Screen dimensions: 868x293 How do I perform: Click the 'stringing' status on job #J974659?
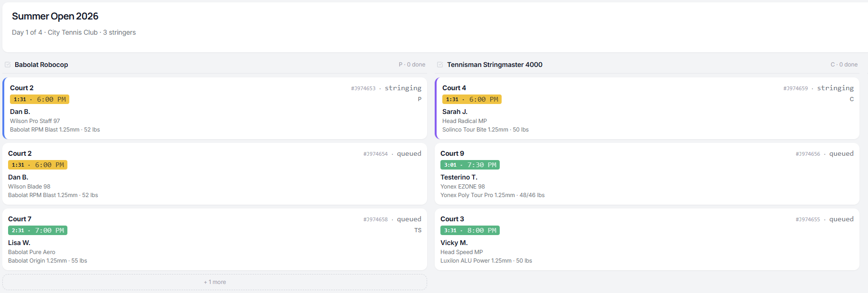click(x=835, y=88)
